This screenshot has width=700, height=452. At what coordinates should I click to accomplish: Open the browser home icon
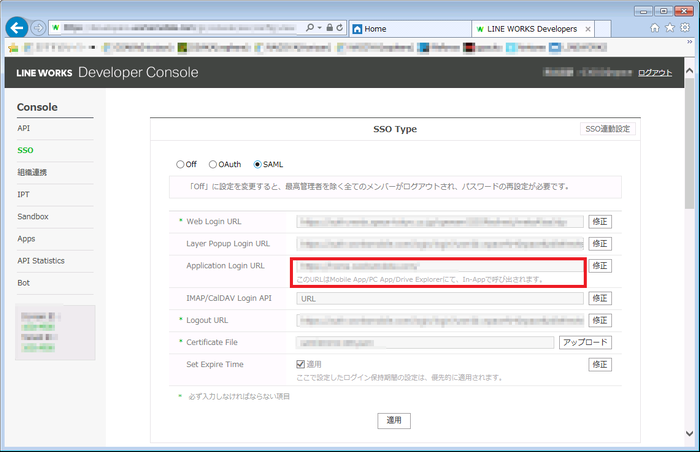point(654,28)
